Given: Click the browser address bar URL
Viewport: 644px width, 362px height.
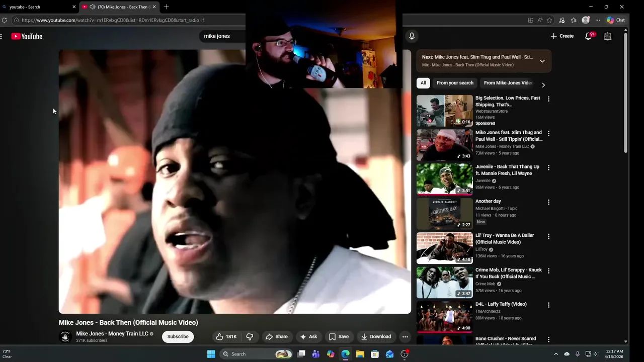Looking at the screenshot, I should coord(113,20).
